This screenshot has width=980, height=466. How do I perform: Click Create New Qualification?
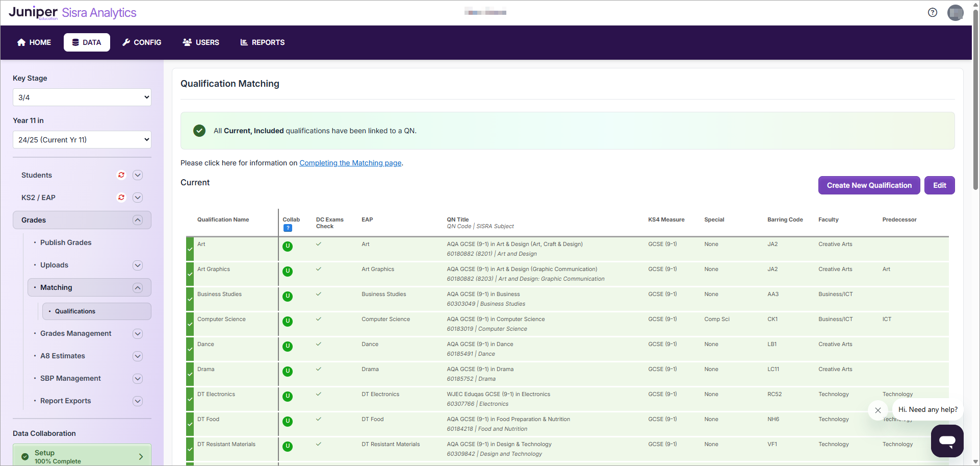[x=869, y=185]
